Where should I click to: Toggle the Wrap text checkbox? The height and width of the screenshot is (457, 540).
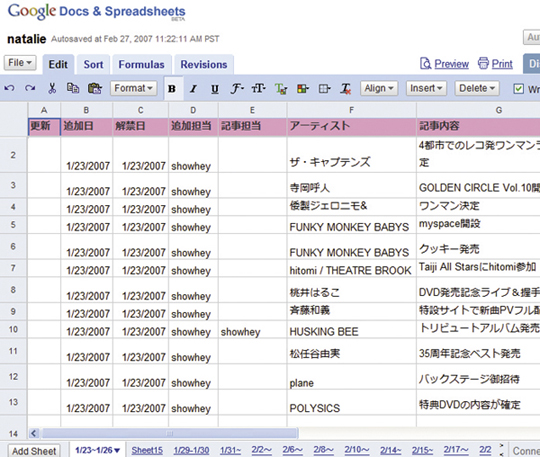pyautogui.click(x=519, y=89)
